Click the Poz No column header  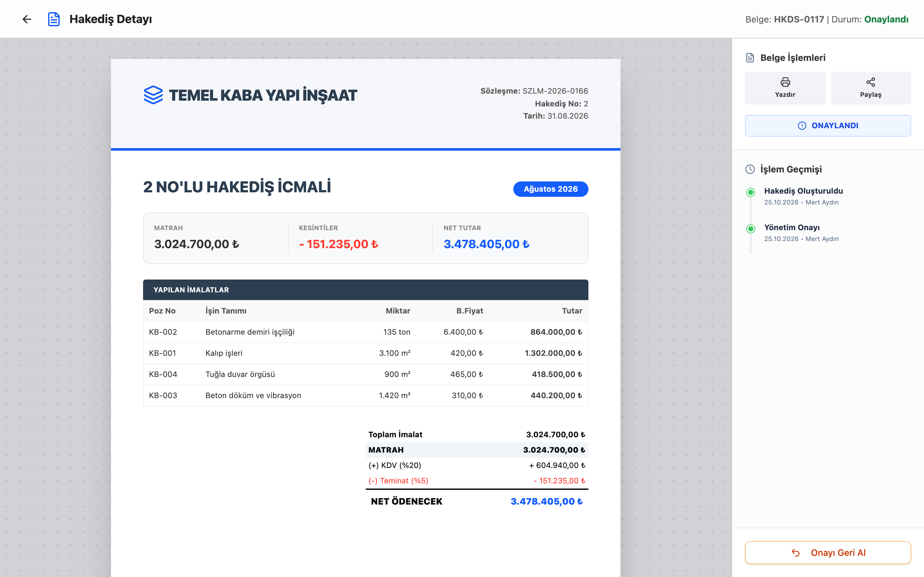pos(162,311)
